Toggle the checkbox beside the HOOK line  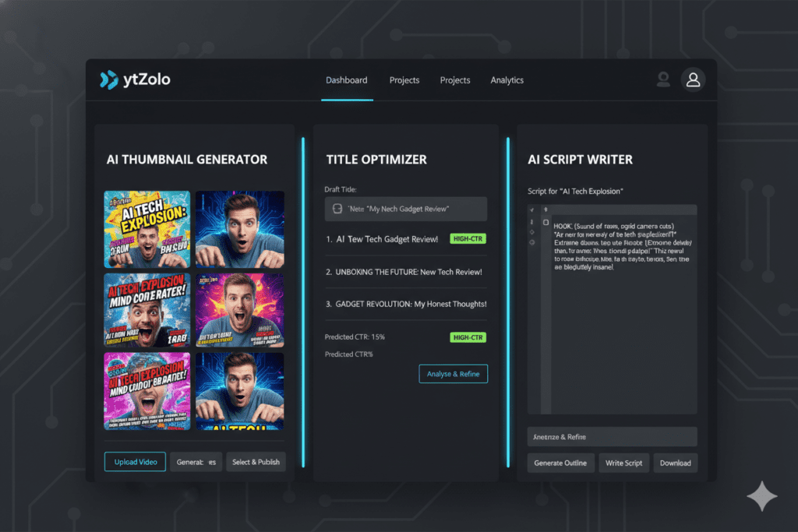(x=546, y=222)
